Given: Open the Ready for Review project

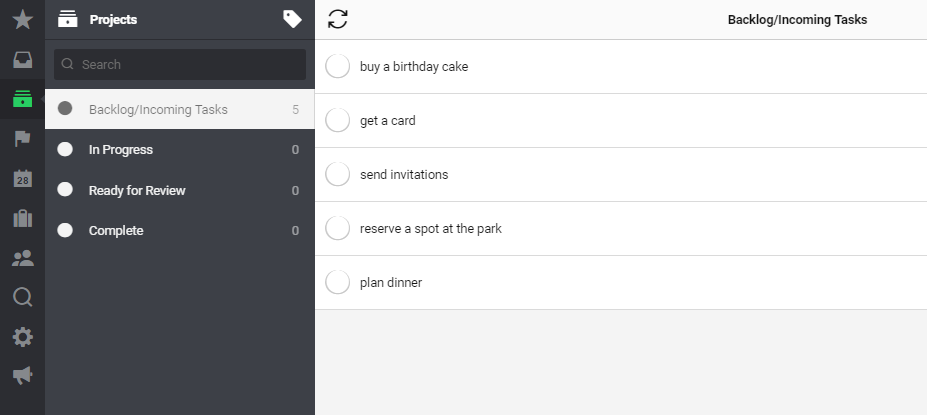Looking at the screenshot, I should pyautogui.click(x=180, y=190).
